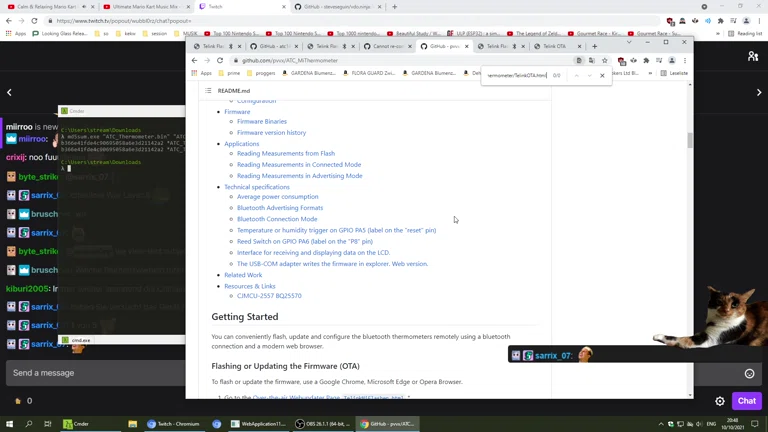Image resolution: width=768 pixels, height=432 pixels.
Task: Open the Firmware Binaries link
Action: [x=261, y=122]
